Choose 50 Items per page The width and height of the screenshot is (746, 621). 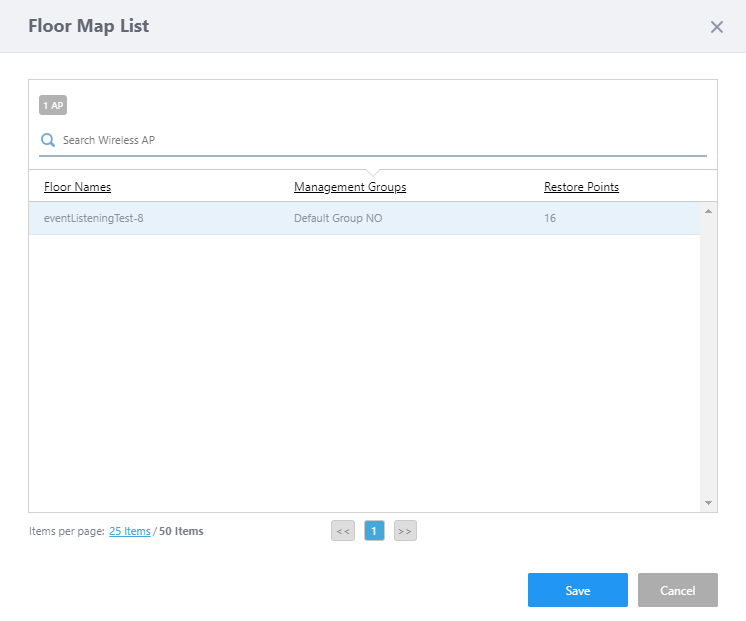181,531
